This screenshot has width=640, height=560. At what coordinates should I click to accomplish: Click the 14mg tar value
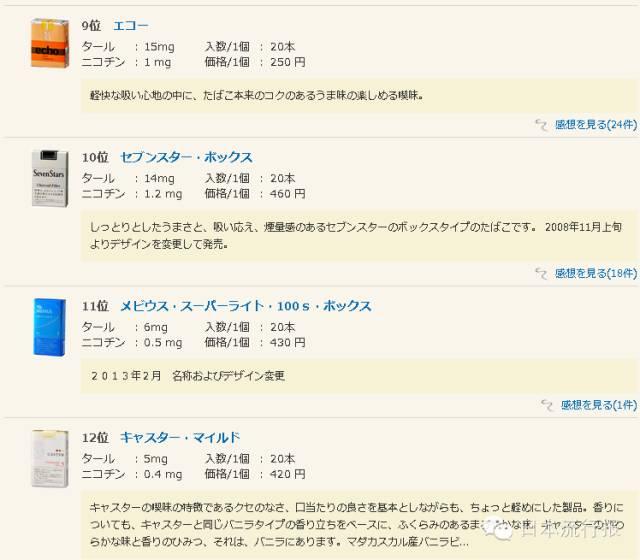(159, 178)
